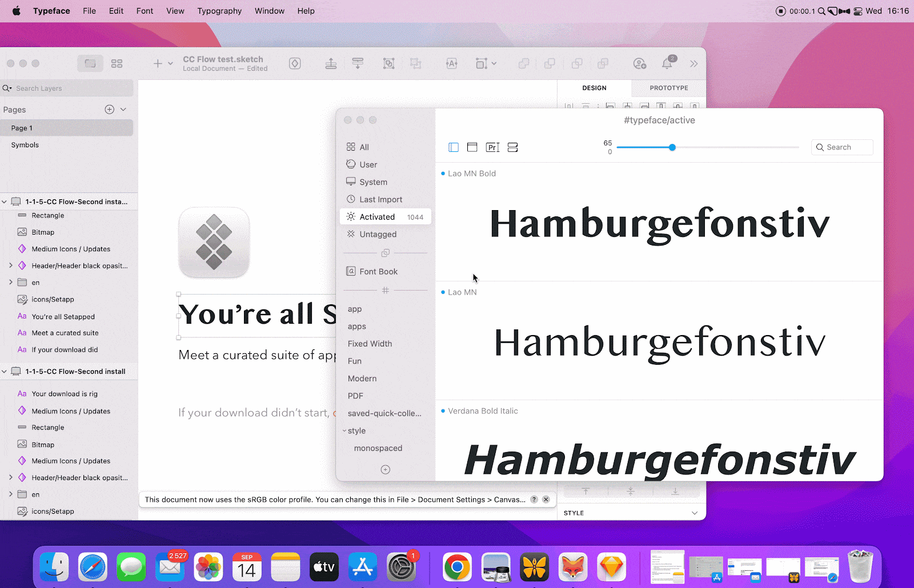Open Google Chrome from the Dock
914x588 pixels.
point(457,567)
